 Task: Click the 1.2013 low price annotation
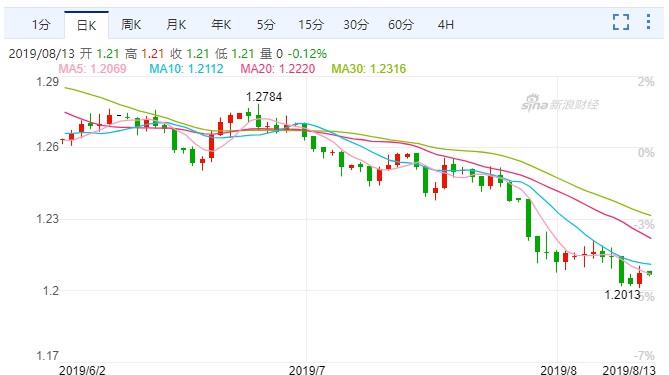pyautogui.click(x=622, y=294)
